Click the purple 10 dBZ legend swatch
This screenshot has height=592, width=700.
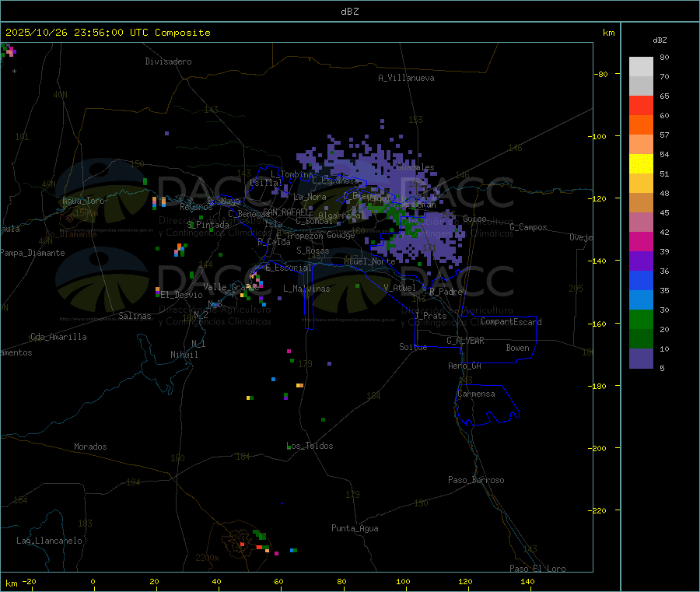(641, 359)
